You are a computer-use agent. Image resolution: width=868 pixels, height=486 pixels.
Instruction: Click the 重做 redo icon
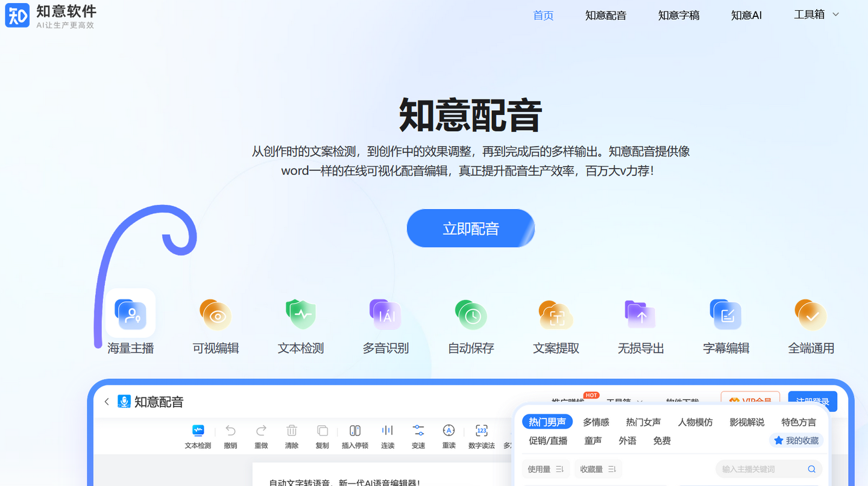261,430
